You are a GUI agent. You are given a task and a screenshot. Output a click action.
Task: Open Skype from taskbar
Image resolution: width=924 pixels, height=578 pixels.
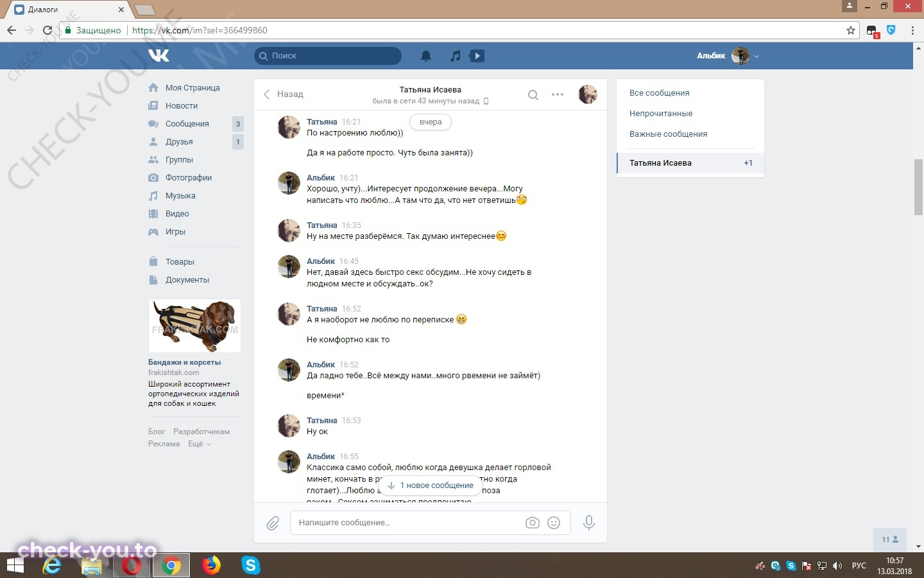click(250, 565)
